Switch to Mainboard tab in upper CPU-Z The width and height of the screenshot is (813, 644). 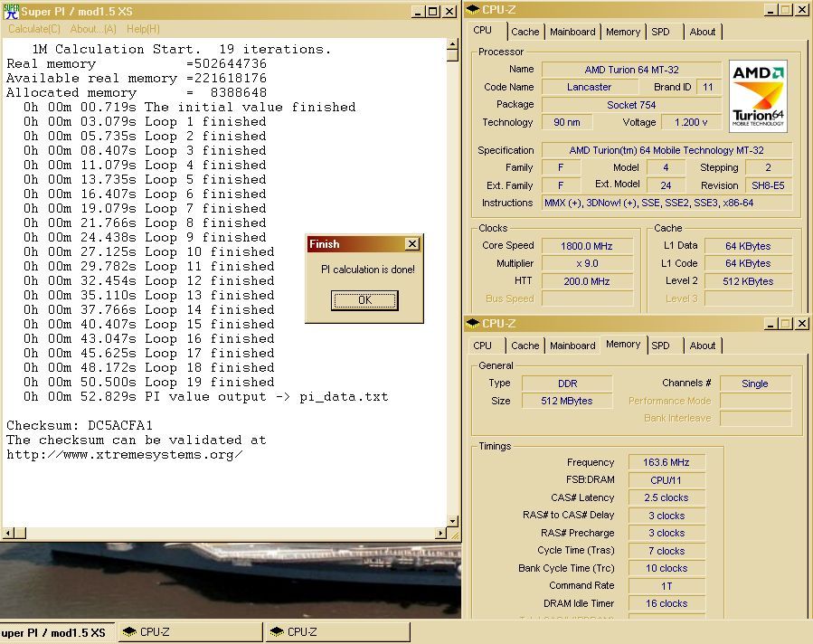pyautogui.click(x=572, y=32)
